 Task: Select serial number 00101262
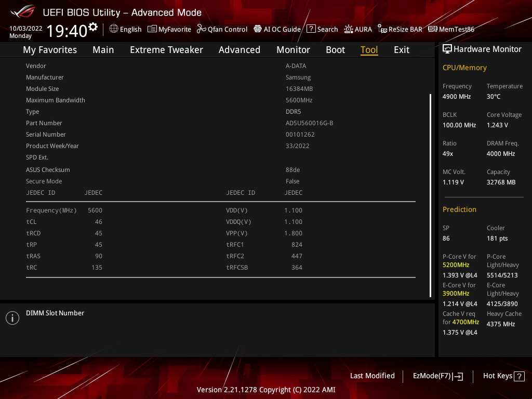click(x=300, y=135)
